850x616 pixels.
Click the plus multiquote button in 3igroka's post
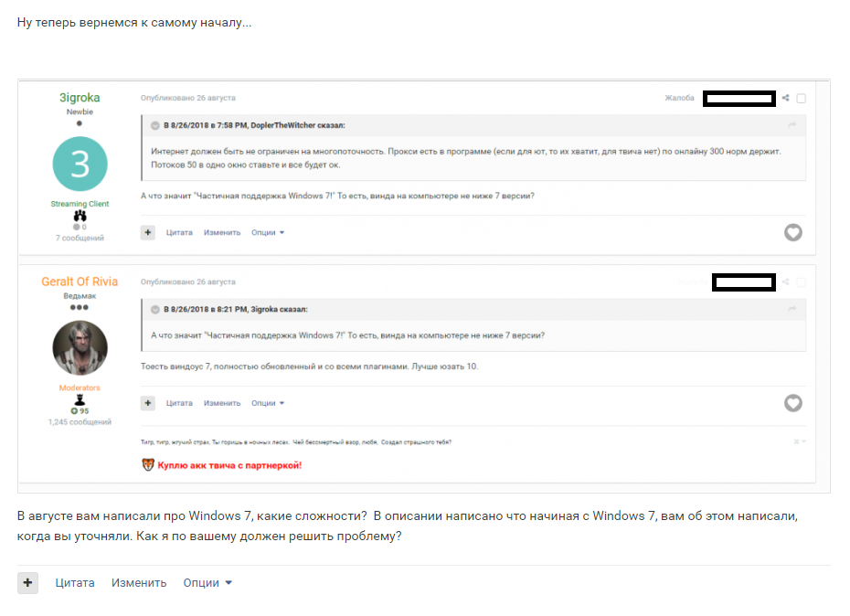(x=148, y=233)
